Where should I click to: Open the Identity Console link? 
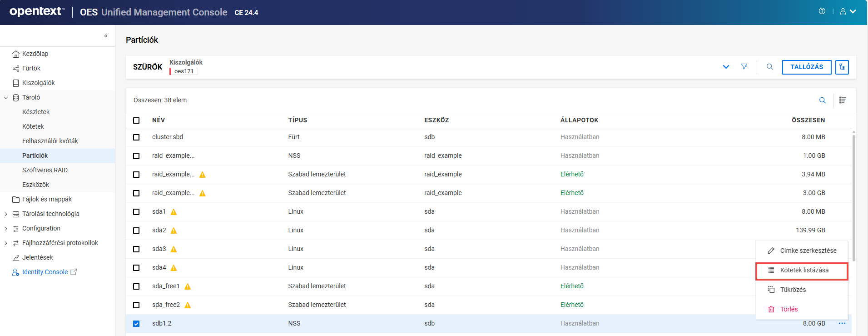pos(45,272)
